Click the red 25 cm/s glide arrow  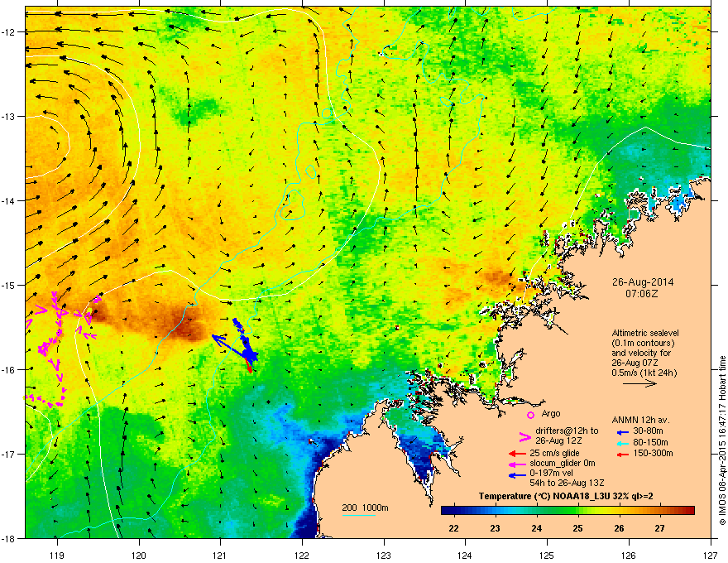(517, 454)
